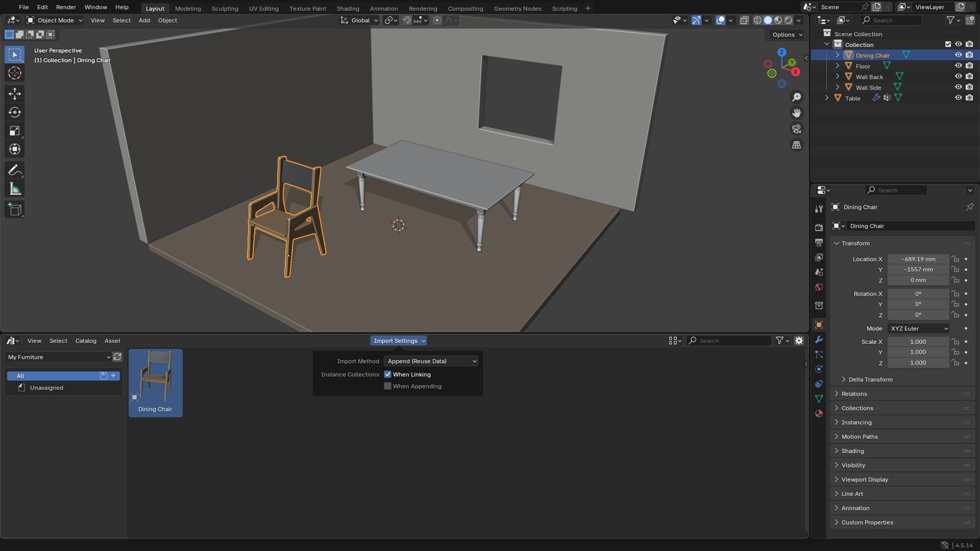
Task: Click the asset browser search field
Action: (x=729, y=340)
